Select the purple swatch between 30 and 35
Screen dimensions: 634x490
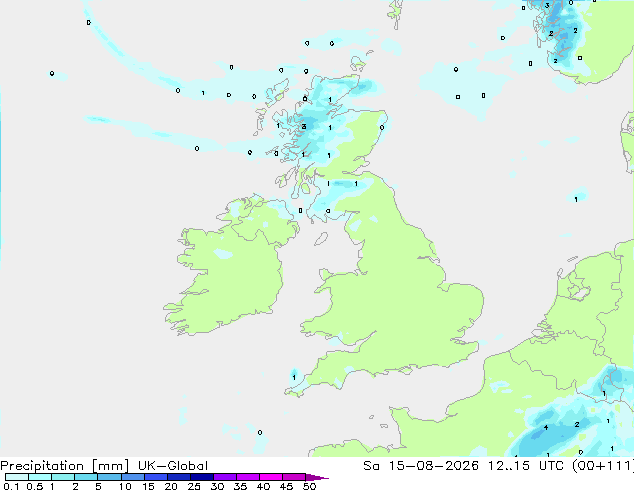(225, 477)
